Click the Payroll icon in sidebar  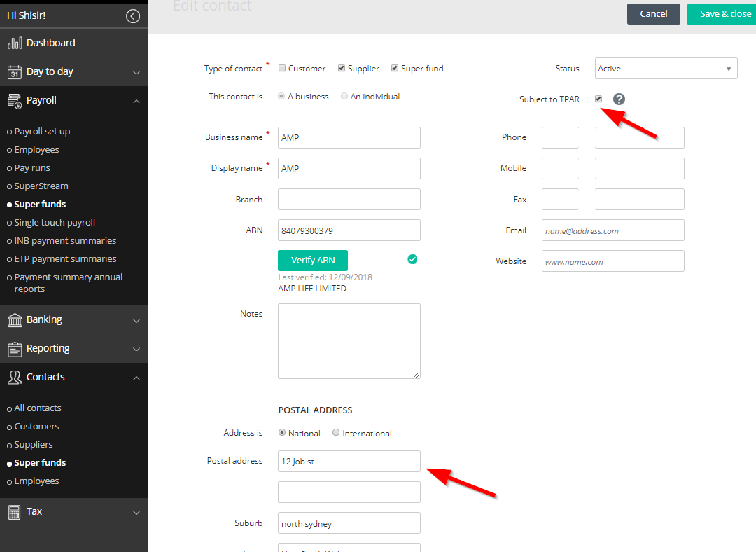pos(15,101)
